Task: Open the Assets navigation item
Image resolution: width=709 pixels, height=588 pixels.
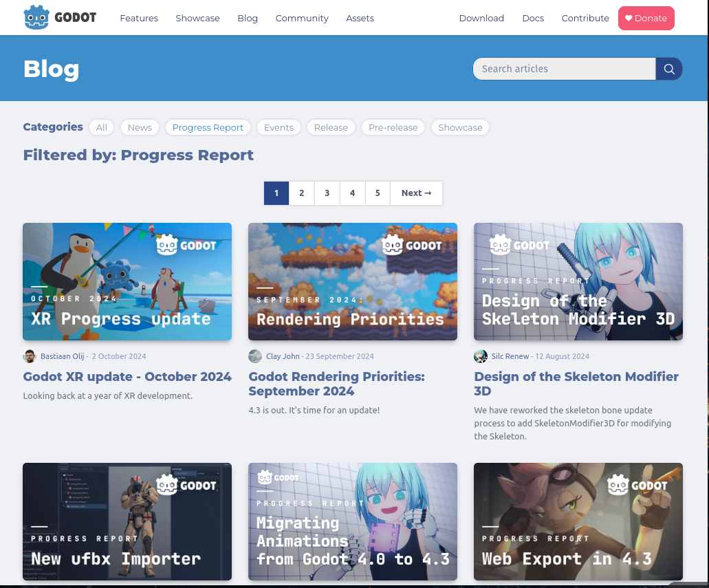Action: pos(360,18)
